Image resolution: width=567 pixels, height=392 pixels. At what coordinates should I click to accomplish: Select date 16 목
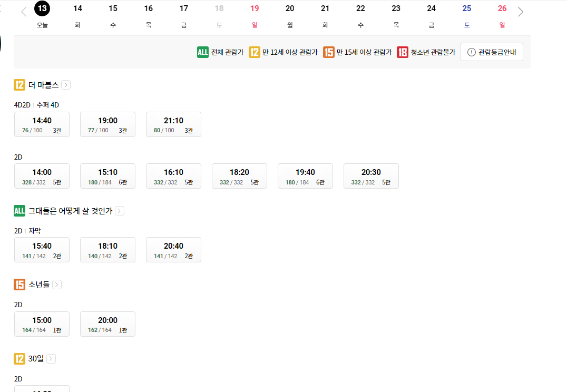point(149,15)
